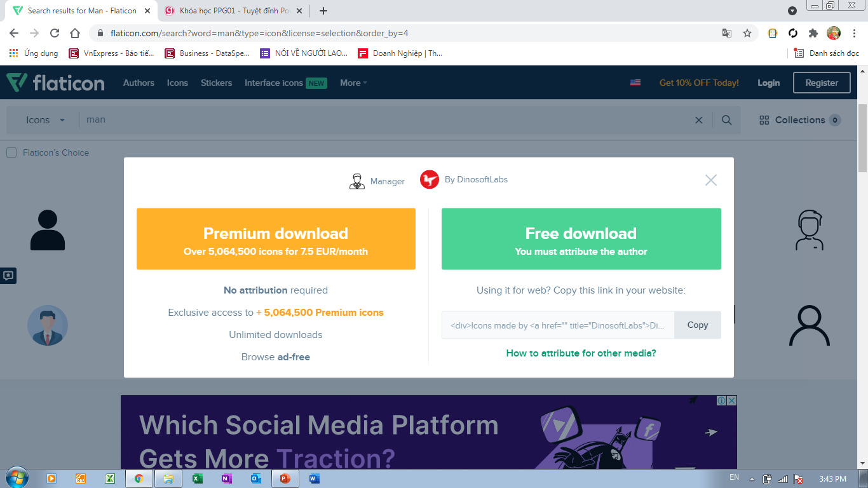Select the solid black user silhouette icon

point(48,229)
